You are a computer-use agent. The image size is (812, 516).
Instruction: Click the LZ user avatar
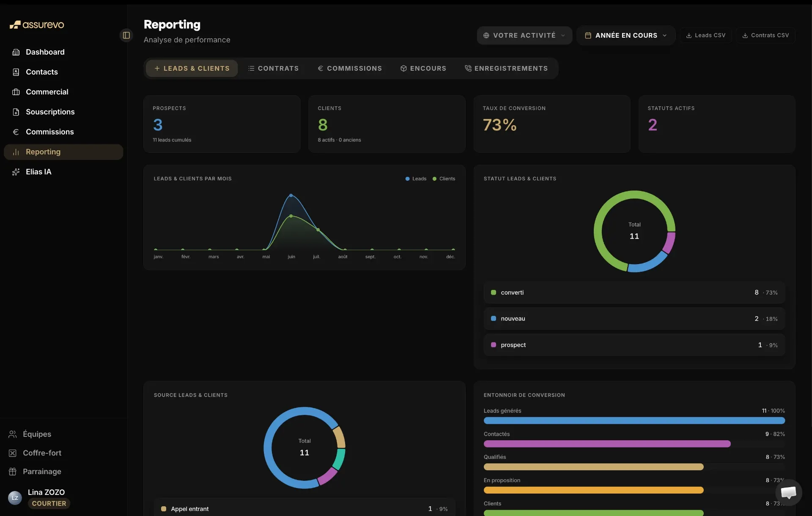coord(15,498)
